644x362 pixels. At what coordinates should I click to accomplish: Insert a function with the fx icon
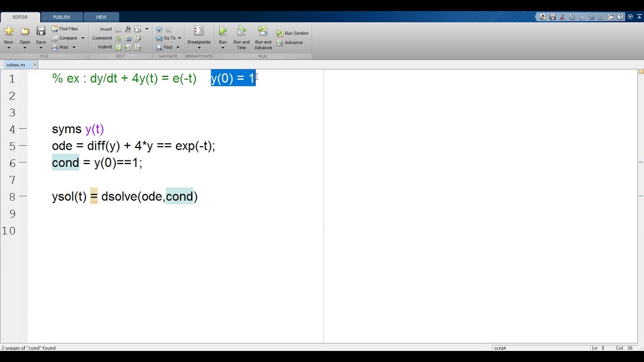tap(128, 29)
